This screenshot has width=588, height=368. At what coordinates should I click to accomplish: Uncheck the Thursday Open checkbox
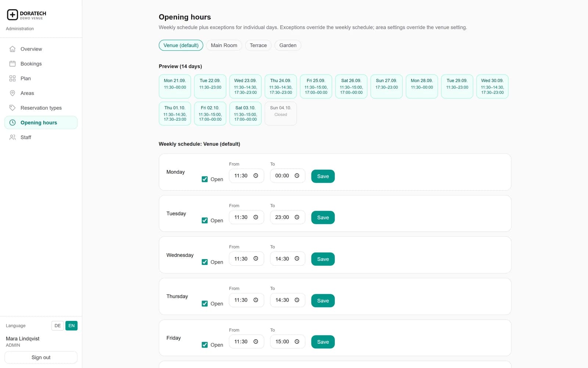(x=205, y=304)
